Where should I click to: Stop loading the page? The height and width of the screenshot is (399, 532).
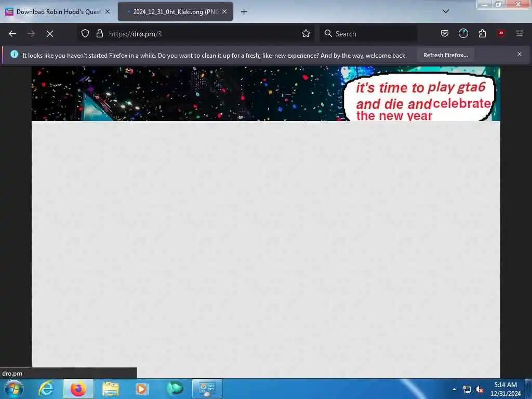[50, 34]
